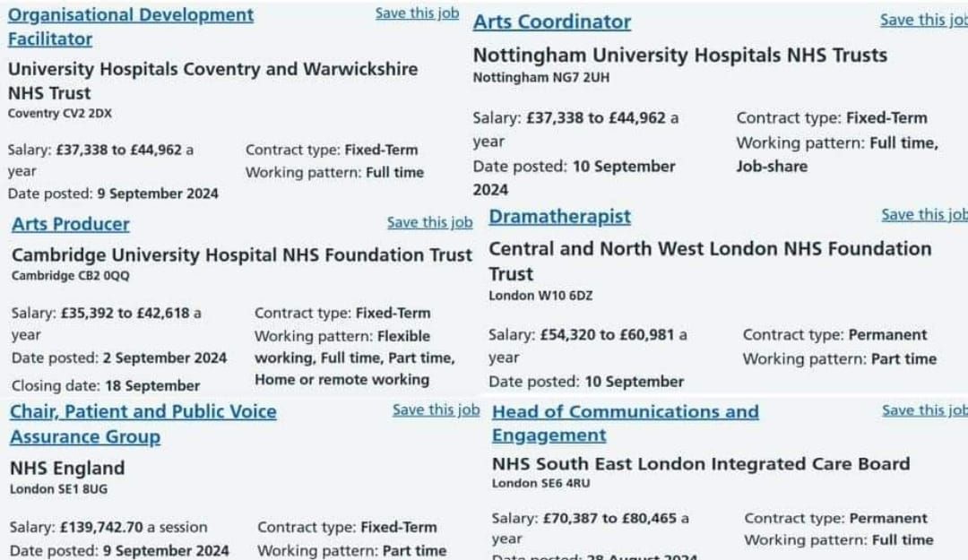Screen dimensions: 968x560
Task: Click the Nottingham University Hospitals NHS Trusts employer name
Action: [x=679, y=55]
